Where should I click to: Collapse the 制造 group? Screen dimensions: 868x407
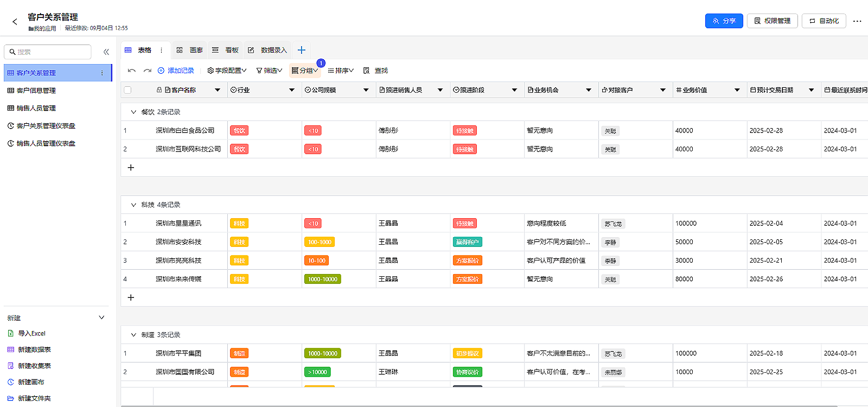click(x=133, y=335)
